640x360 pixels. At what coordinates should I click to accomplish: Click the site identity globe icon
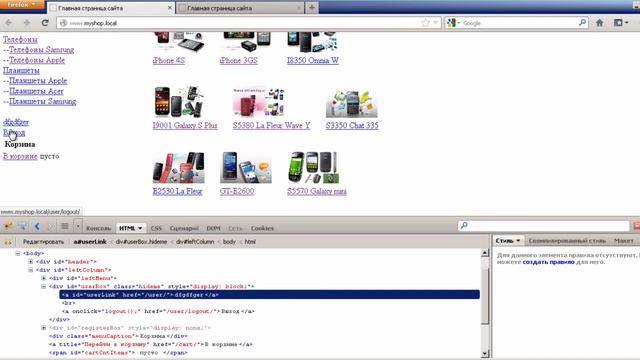[63, 23]
